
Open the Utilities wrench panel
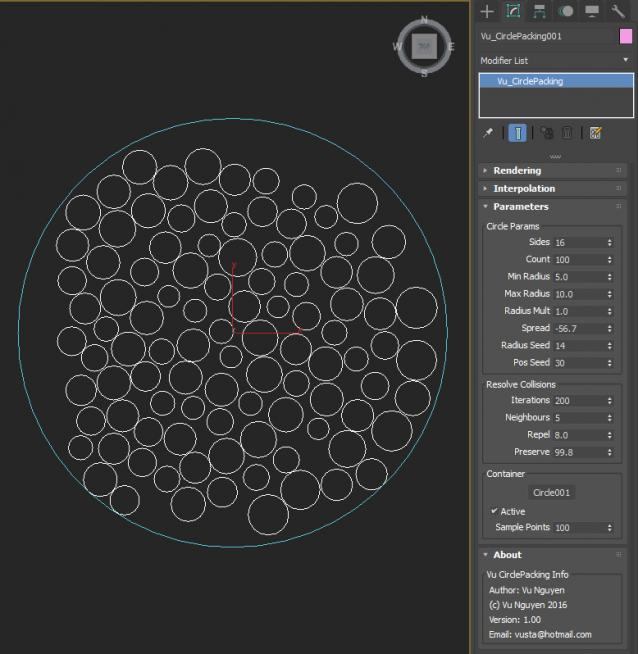pyautogui.click(x=618, y=12)
